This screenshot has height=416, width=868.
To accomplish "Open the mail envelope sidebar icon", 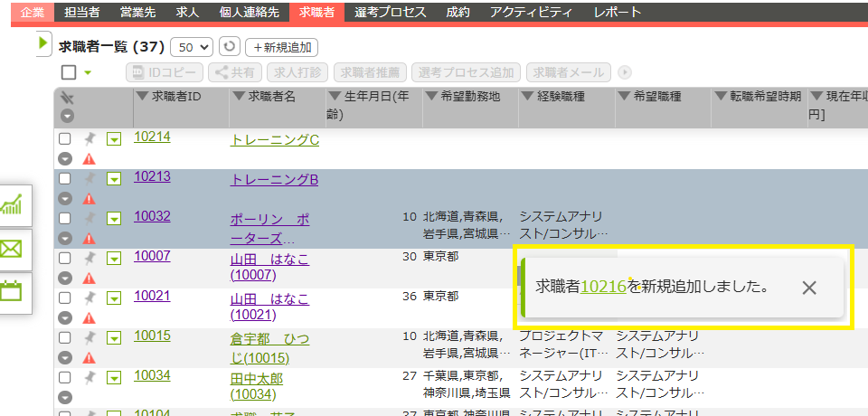I will tap(13, 249).
